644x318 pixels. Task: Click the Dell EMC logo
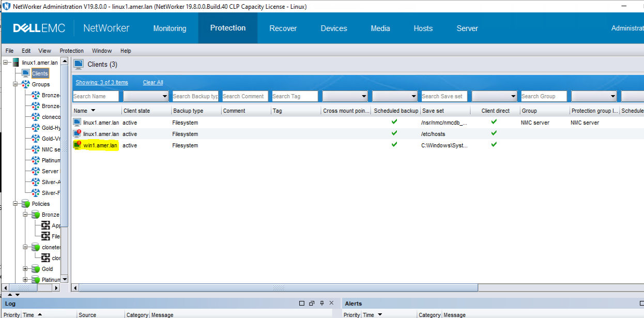(x=39, y=28)
